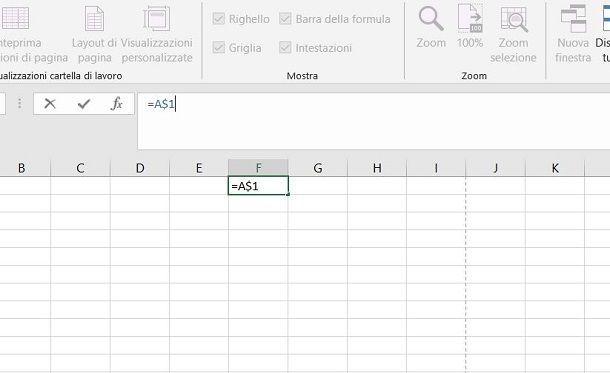
Task: Click column K header
Action: (x=555, y=168)
